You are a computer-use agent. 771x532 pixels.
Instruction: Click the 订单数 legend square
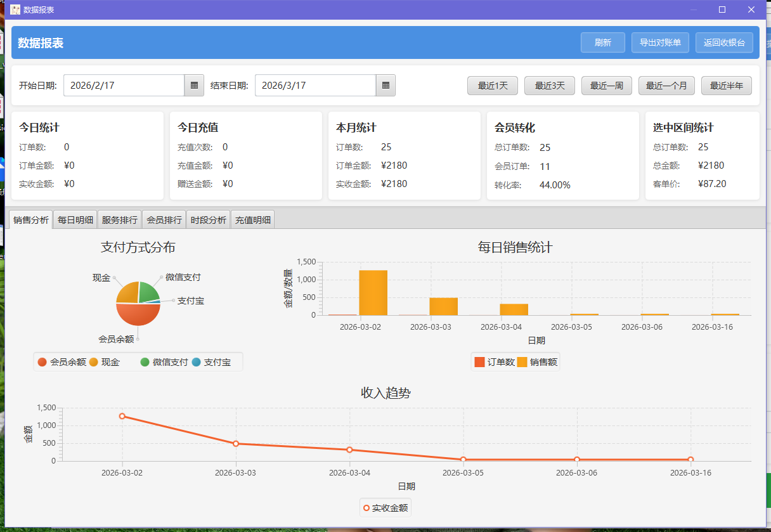480,362
